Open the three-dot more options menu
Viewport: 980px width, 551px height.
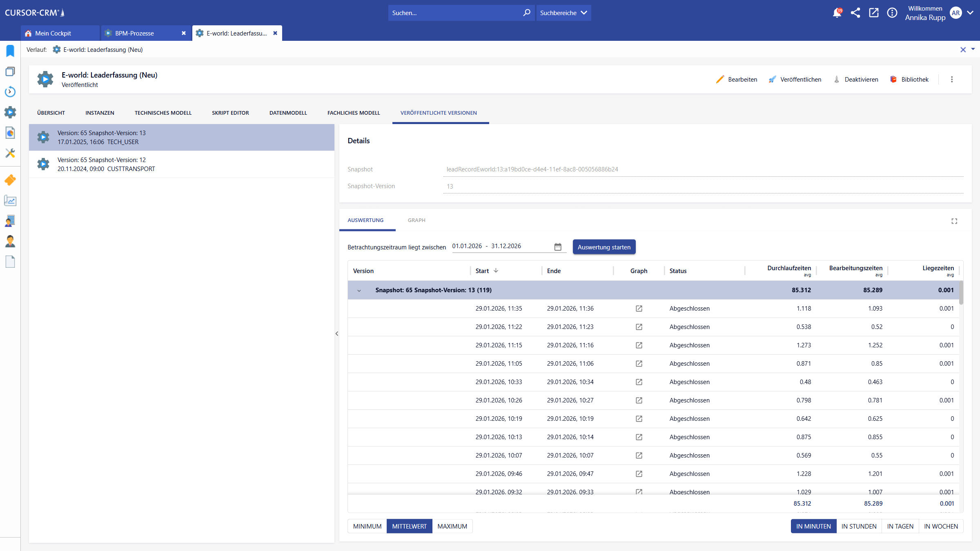click(952, 80)
